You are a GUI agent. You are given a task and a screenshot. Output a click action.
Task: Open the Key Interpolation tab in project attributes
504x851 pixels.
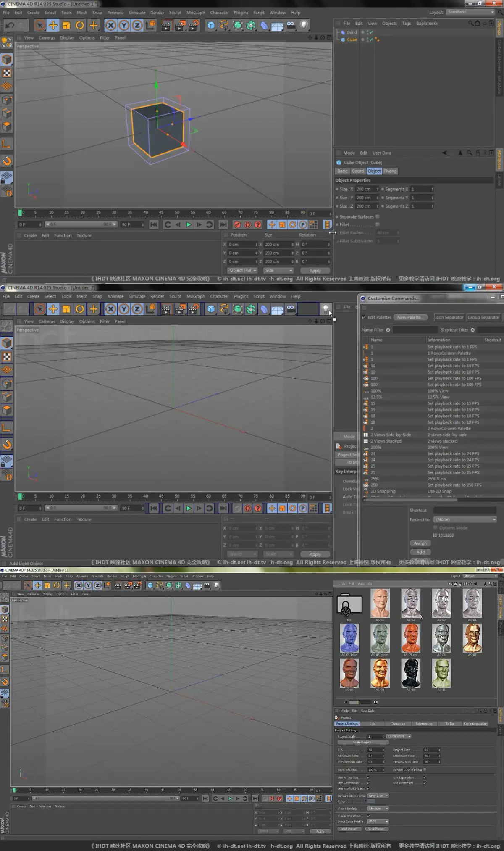[475, 724]
